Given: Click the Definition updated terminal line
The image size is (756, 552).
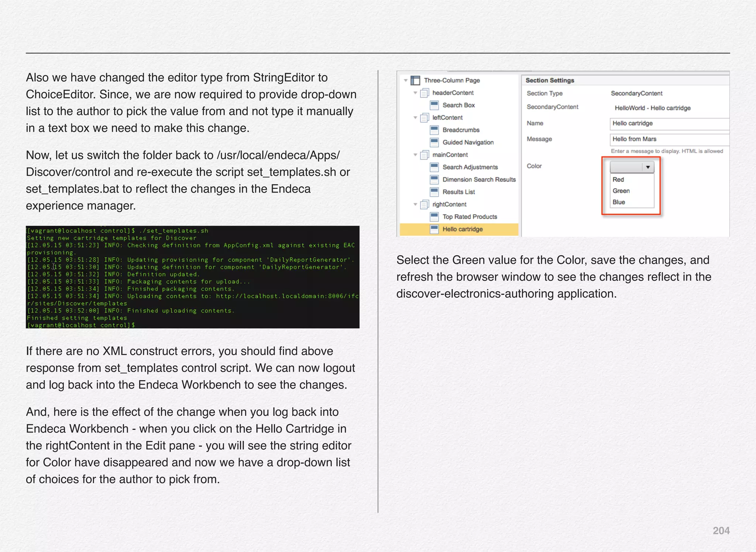Looking at the screenshot, I should pos(113,274).
